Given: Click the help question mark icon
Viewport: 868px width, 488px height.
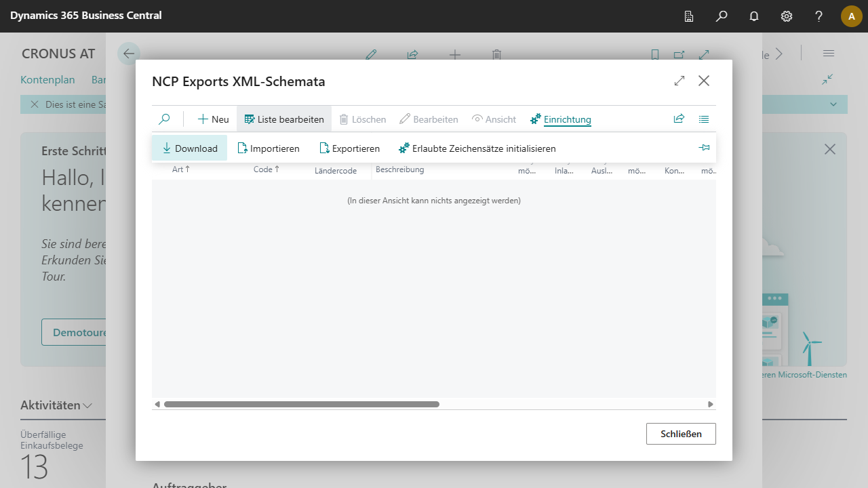Looking at the screenshot, I should tap(819, 16).
